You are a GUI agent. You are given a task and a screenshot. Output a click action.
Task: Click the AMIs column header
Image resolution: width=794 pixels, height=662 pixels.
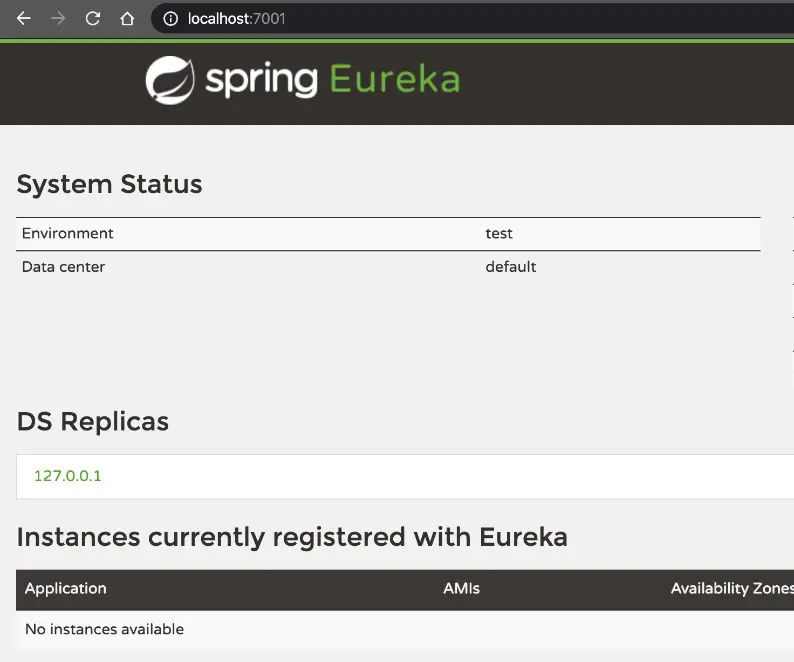[x=461, y=589]
